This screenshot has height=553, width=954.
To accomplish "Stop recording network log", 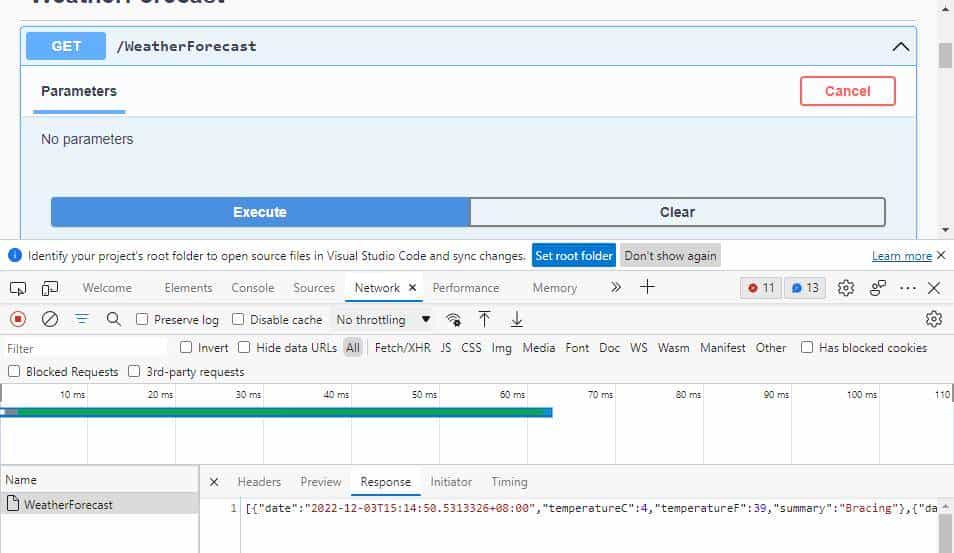I will click(18, 319).
